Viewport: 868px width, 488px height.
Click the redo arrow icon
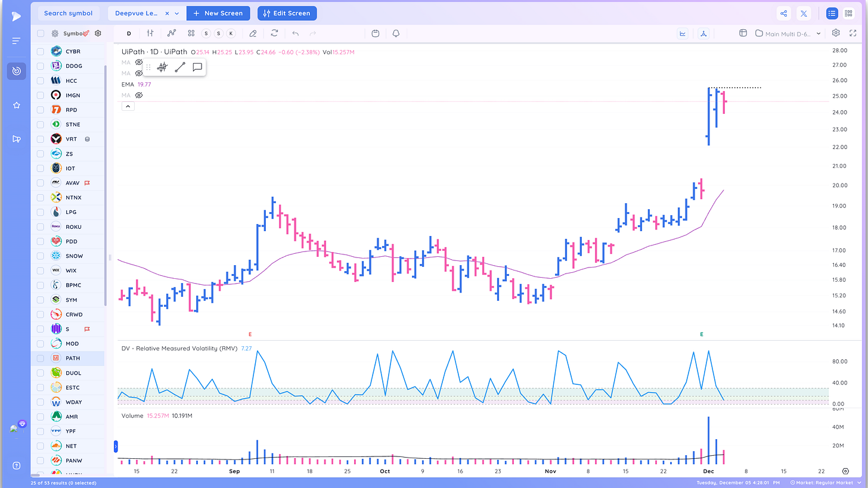(313, 33)
